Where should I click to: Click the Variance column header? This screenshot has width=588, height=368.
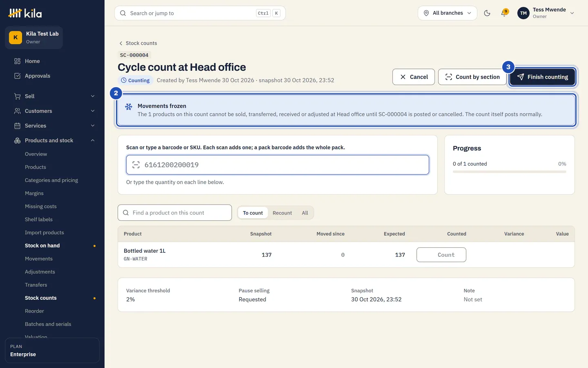click(x=514, y=234)
